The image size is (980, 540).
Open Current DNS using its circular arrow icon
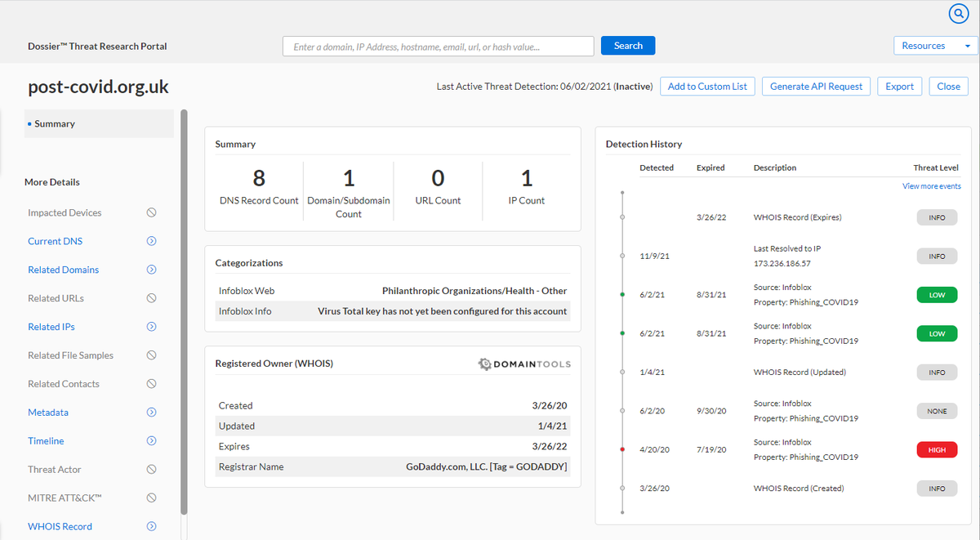coord(151,240)
